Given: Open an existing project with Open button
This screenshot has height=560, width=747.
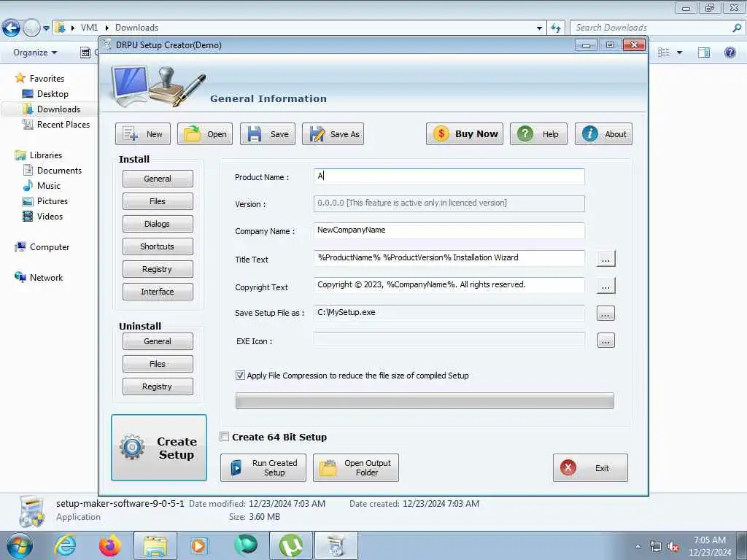Looking at the screenshot, I should 205,134.
